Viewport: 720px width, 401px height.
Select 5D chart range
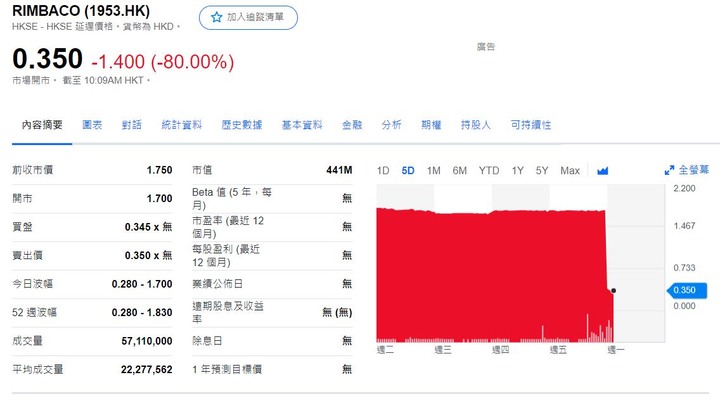(x=408, y=171)
